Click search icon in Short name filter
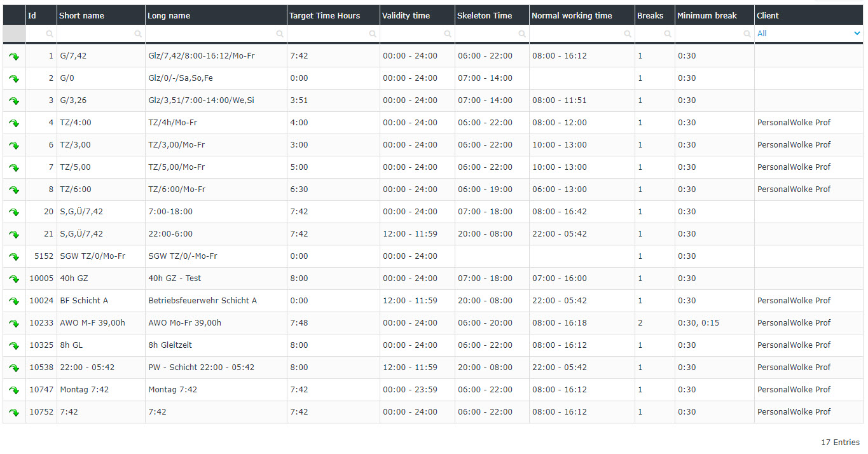The image size is (868, 454). click(138, 34)
